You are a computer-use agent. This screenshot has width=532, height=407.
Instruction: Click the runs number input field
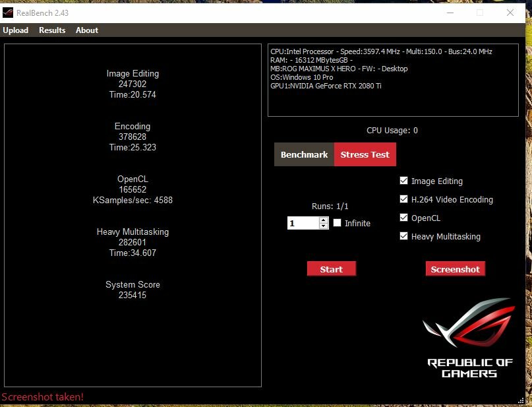point(303,223)
